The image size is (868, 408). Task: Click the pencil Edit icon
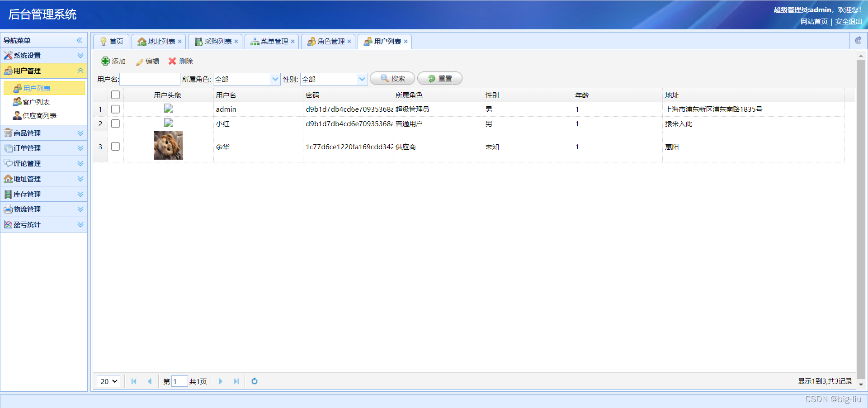coord(140,62)
